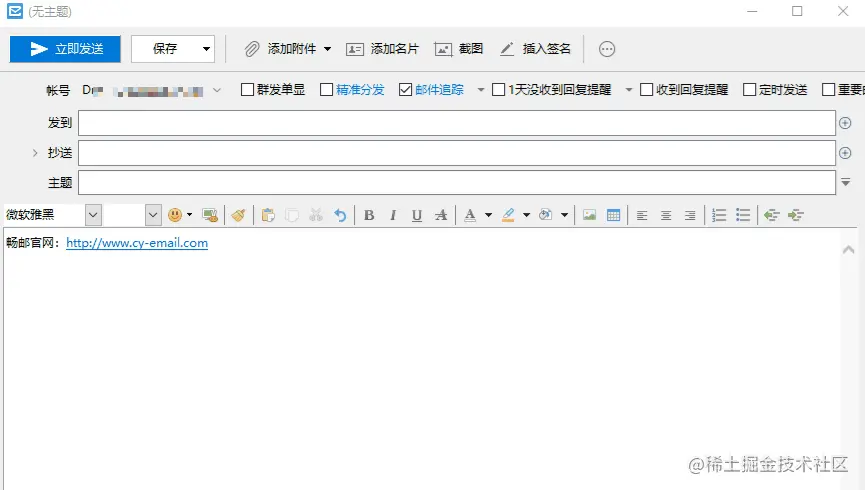The width and height of the screenshot is (865, 490).
Task: Open the 保存 dropdown arrow
Action: click(206, 49)
